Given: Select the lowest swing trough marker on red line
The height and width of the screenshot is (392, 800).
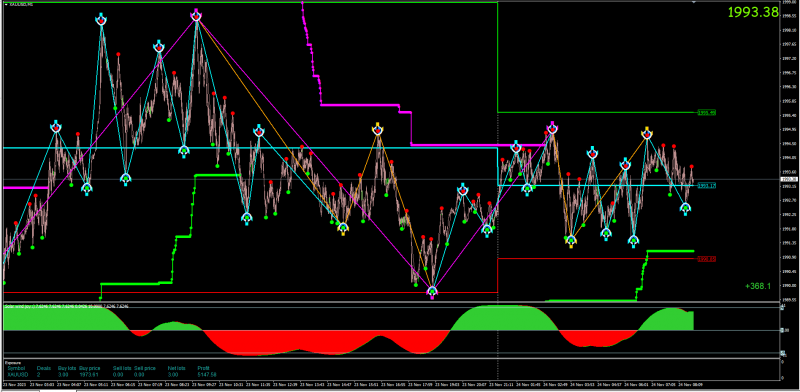Looking at the screenshot, I should point(433,292).
